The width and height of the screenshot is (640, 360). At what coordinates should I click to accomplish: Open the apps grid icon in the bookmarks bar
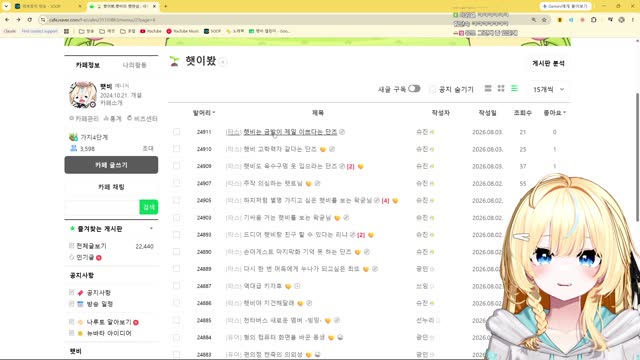(x=67, y=31)
